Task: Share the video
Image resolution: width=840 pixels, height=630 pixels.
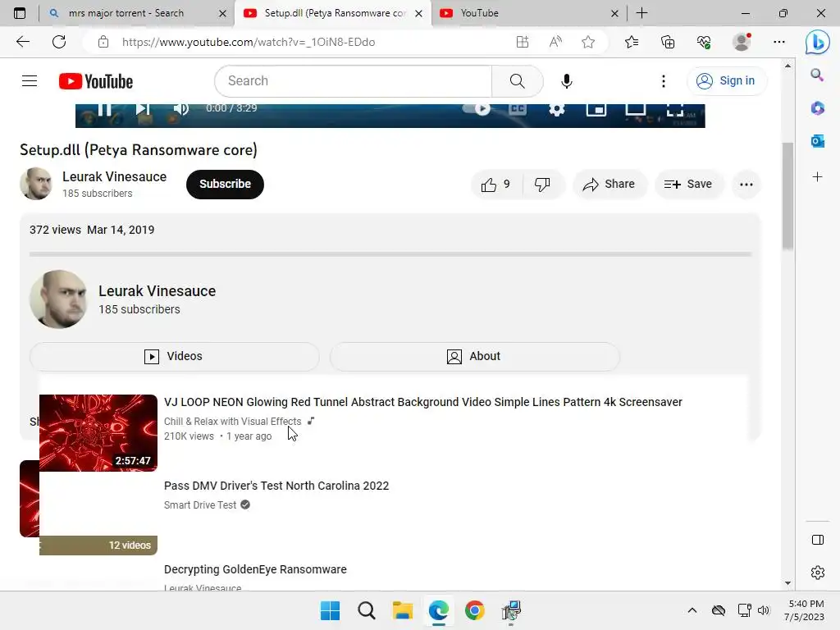Action: point(609,185)
